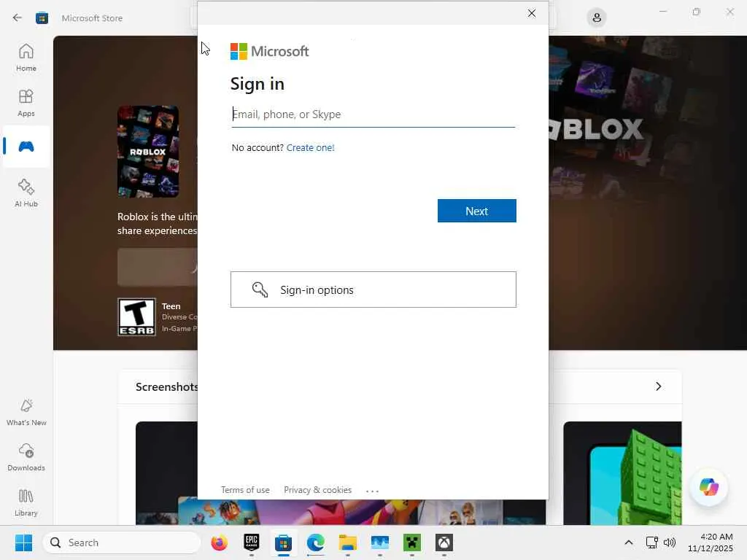
Task: Launch Epic Games from the taskbar
Action: [x=252, y=542]
